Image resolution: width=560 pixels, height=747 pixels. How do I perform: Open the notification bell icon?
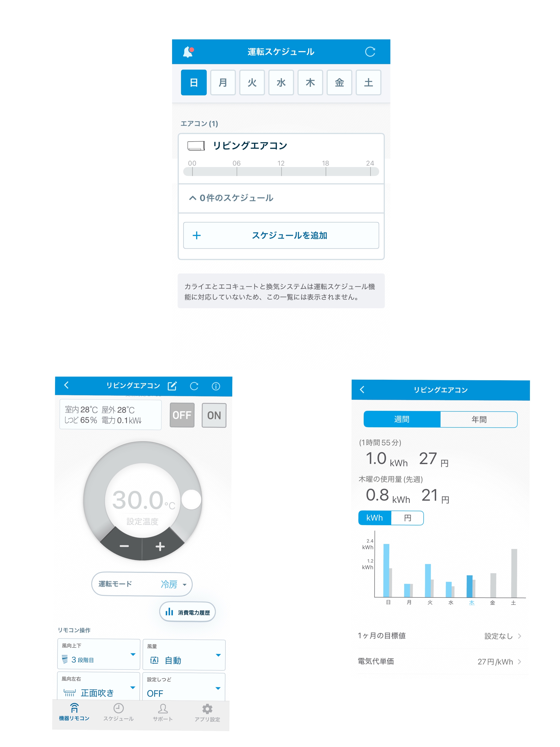(x=188, y=52)
